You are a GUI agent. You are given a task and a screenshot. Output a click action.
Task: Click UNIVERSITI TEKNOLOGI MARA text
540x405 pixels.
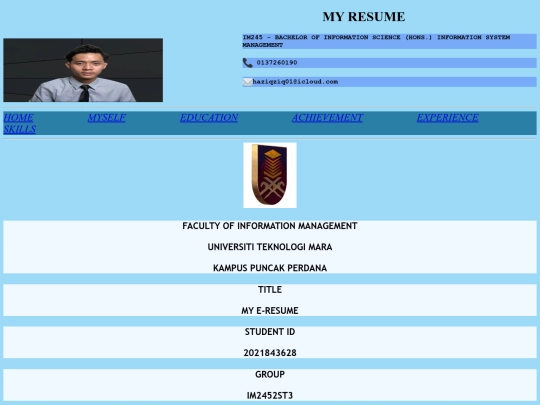tap(270, 247)
